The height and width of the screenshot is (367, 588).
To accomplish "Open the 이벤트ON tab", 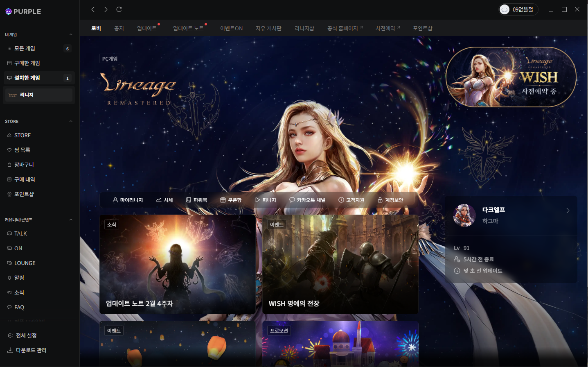I will coord(231,28).
